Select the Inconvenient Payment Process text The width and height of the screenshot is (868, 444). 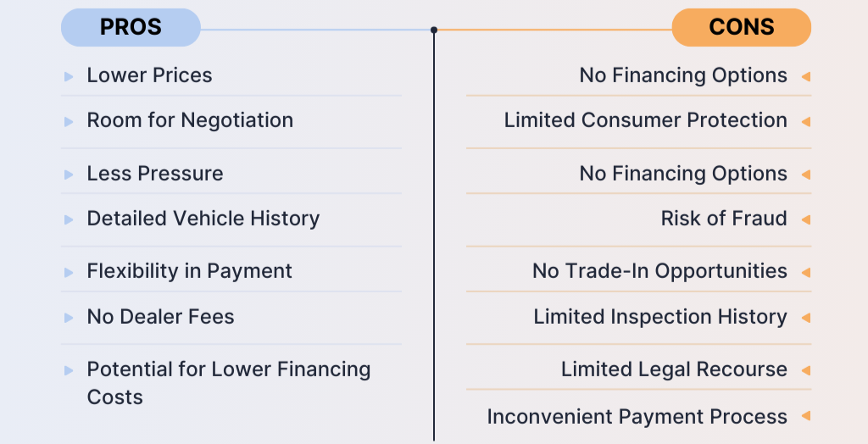pyautogui.click(x=637, y=417)
